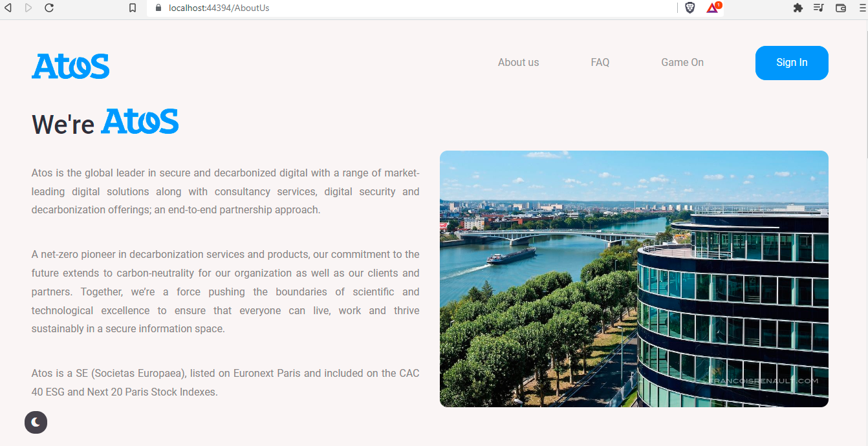Click the "We're" heading text
This screenshot has width=868, height=446.
[x=63, y=123]
